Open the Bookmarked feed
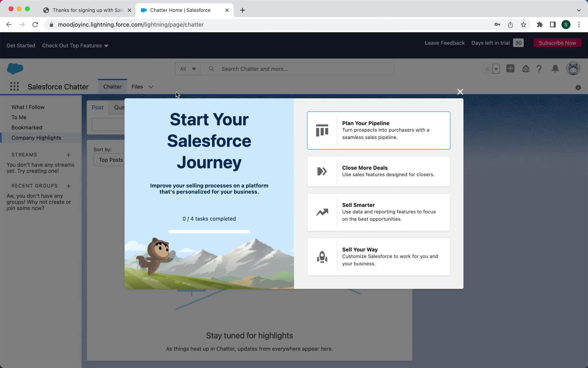The width and height of the screenshot is (588, 368). pyautogui.click(x=27, y=127)
